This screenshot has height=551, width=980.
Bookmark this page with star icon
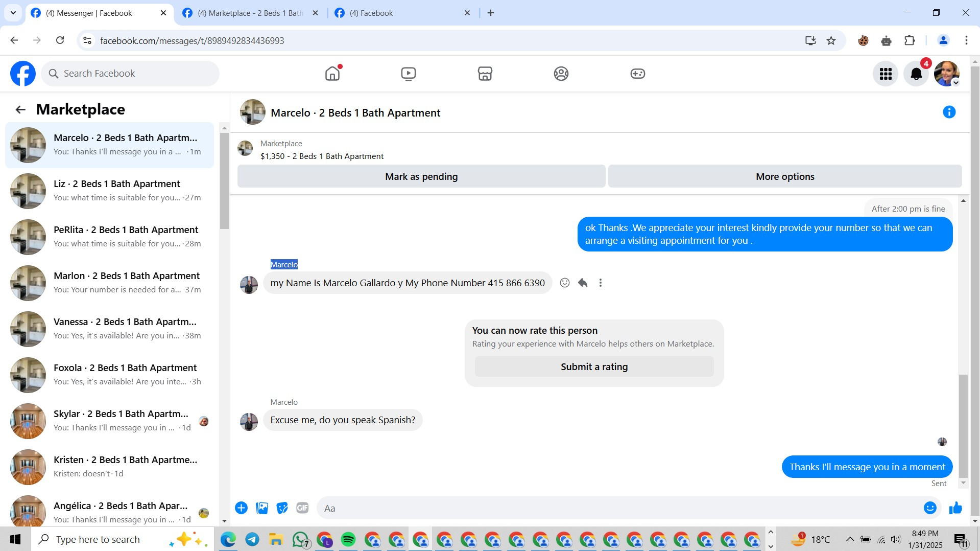pos(831,40)
